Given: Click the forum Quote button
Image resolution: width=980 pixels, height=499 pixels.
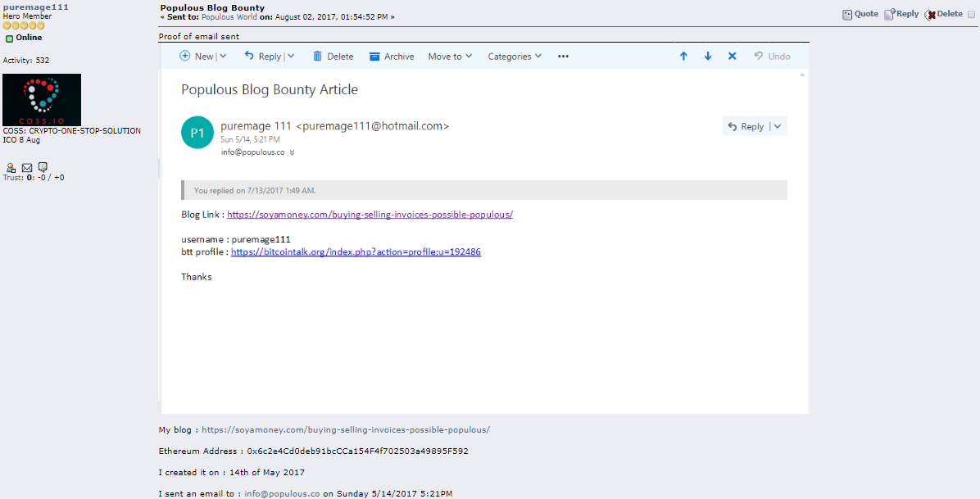Looking at the screenshot, I should (860, 14).
